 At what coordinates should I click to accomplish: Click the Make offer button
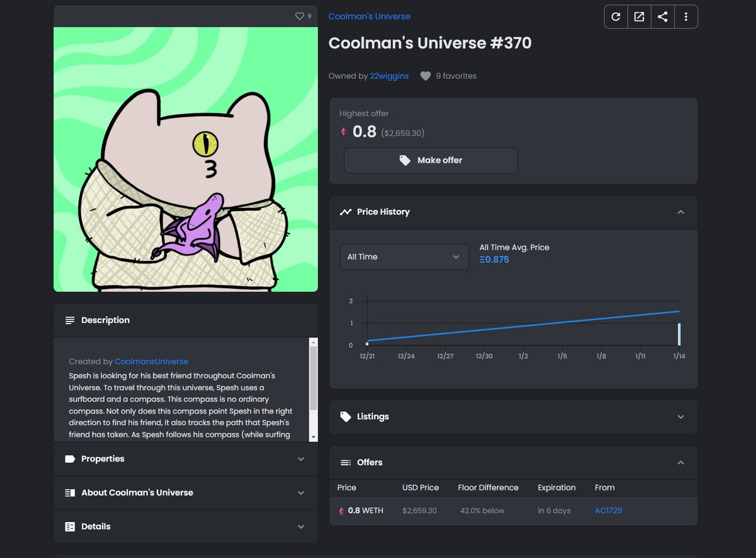[430, 160]
